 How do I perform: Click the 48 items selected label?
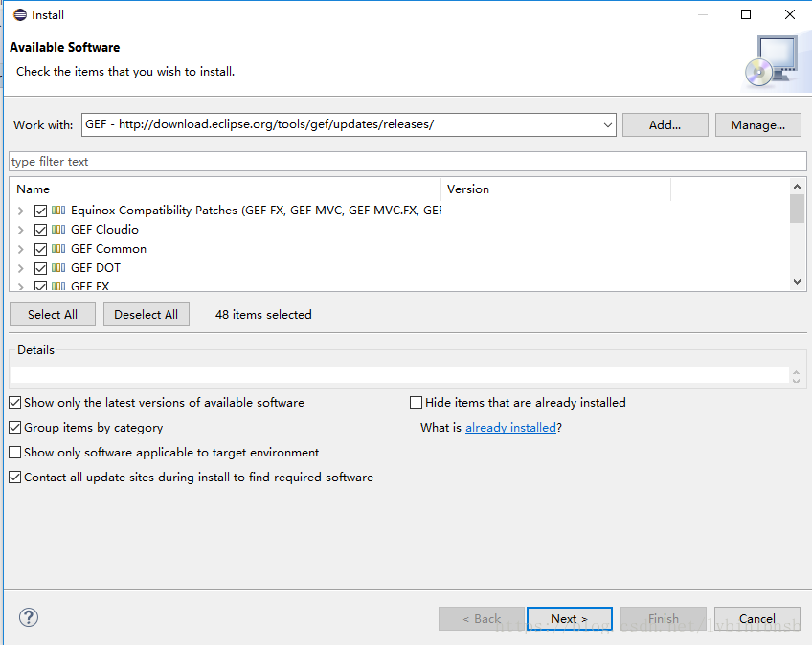click(263, 314)
